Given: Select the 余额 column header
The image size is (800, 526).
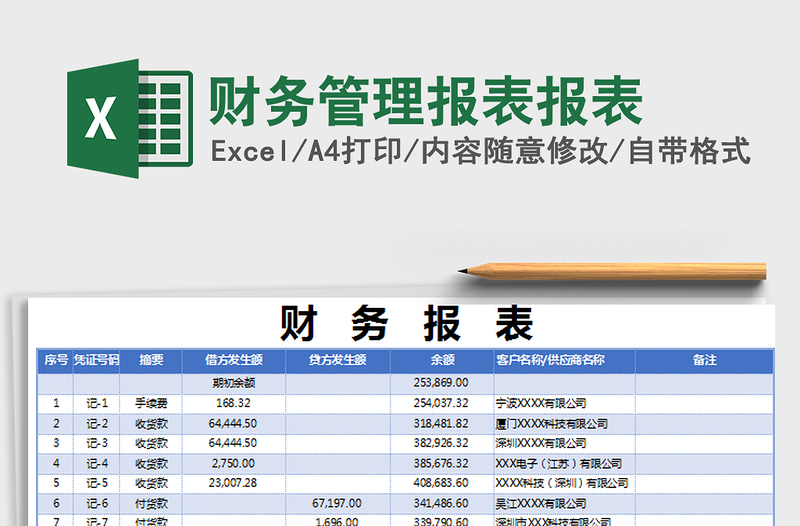Looking at the screenshot, I should [x=442, y=360].
